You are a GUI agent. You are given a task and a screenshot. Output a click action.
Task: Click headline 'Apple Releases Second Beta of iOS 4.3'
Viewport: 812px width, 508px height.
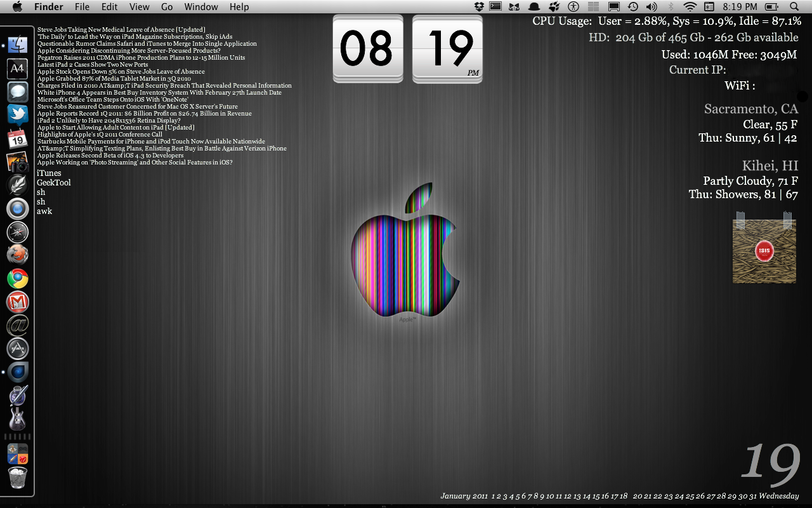pos(110,156)
